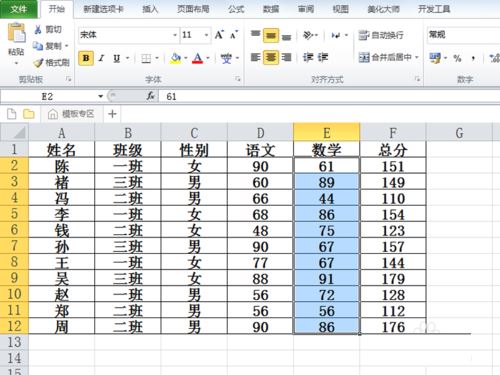Click the accounting number format icon
The height and width of the screenshot is (375, 500).
pos(435,58)
